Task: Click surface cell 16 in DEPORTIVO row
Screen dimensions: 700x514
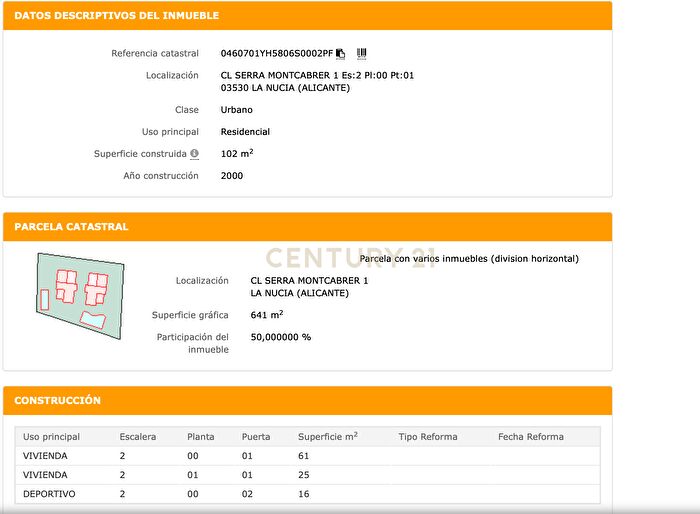Action: 304,494
